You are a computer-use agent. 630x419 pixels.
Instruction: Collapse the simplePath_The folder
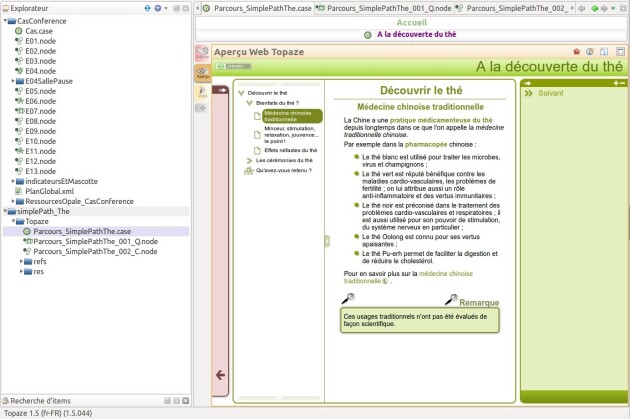(x=5, y=211)
